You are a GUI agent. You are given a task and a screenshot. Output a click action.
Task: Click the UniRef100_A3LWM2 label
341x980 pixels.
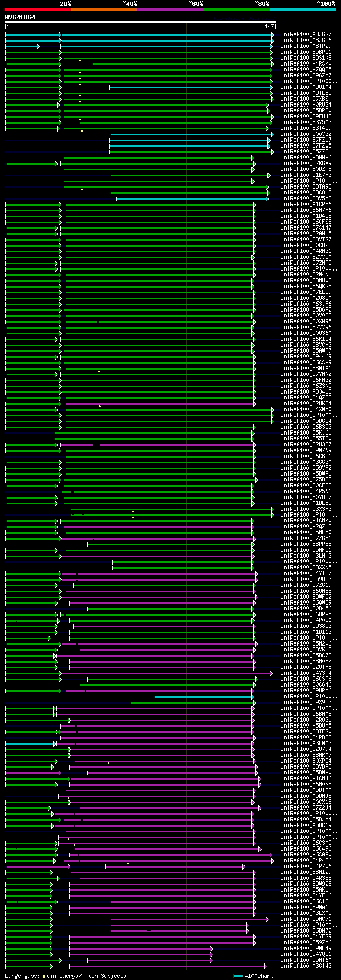click(306, 744)
